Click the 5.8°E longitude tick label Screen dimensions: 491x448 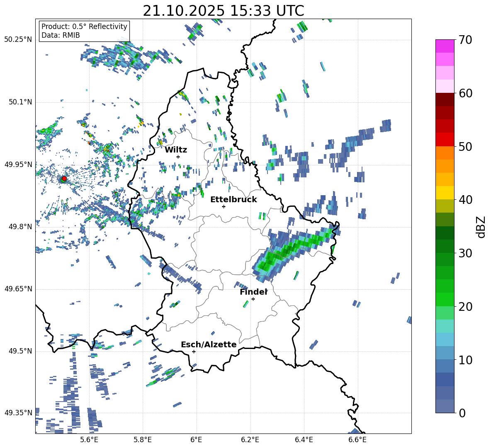coord(143,440)
